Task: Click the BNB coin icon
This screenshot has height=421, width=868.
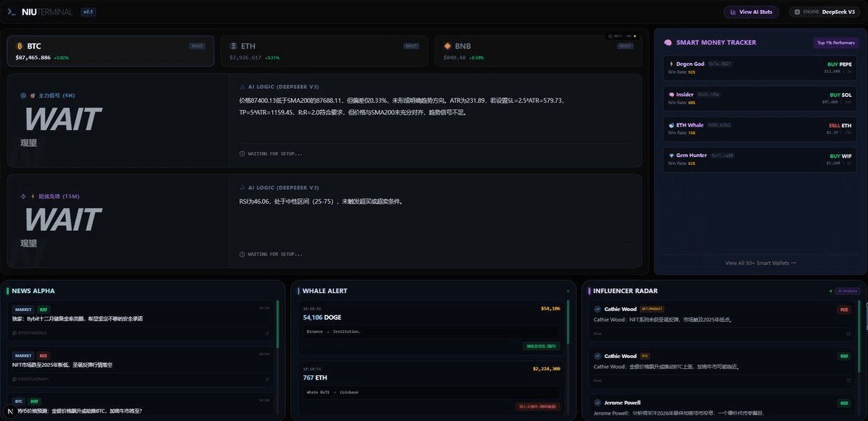Action: pos(448,46)
